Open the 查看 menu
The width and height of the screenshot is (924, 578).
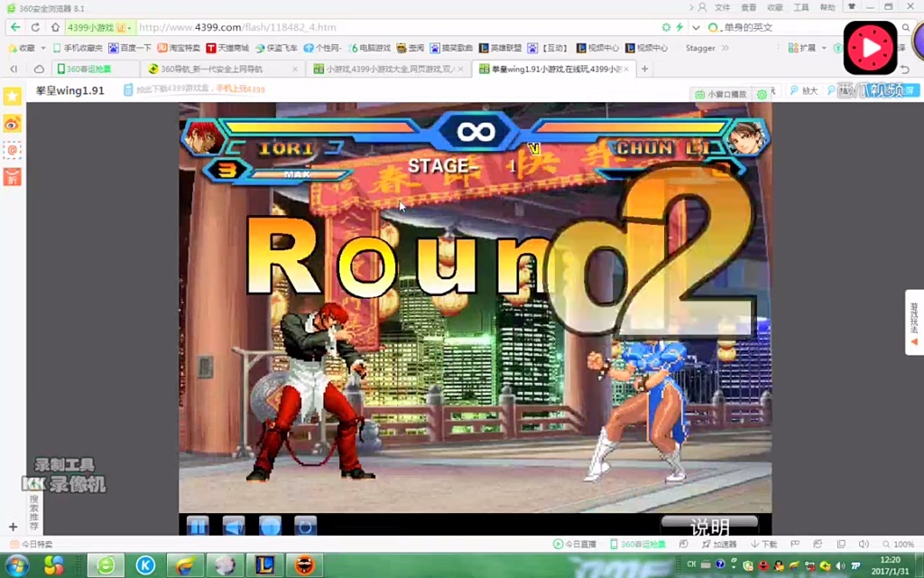coord(748,7)
